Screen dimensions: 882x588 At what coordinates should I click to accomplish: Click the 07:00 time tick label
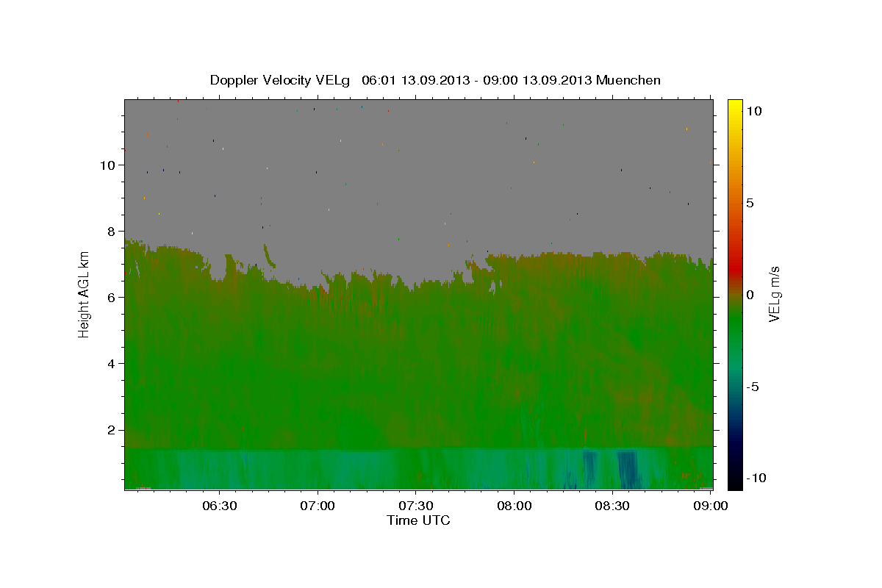(318, 506)
